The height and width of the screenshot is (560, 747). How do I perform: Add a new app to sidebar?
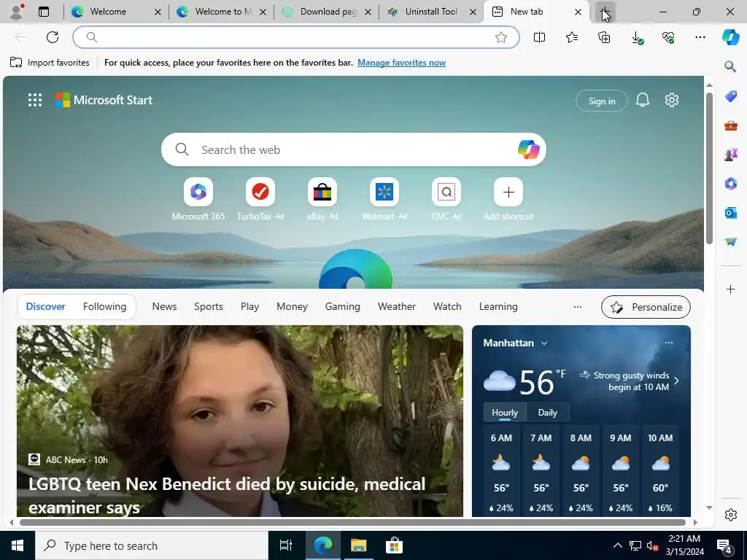(x=731, y=289)
